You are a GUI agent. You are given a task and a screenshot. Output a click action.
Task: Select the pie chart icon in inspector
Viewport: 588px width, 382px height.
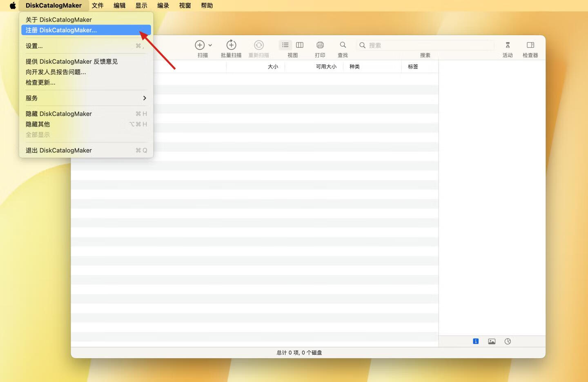(508, 342)
